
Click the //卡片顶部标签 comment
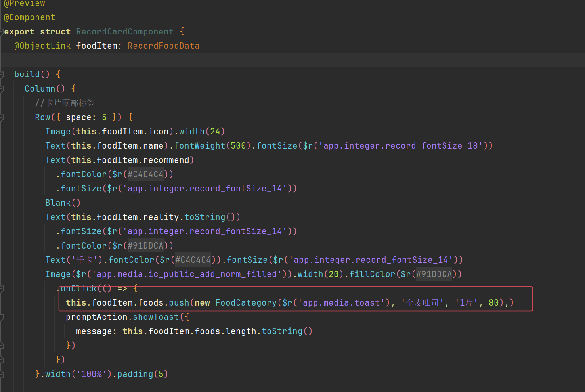[65, 103]
